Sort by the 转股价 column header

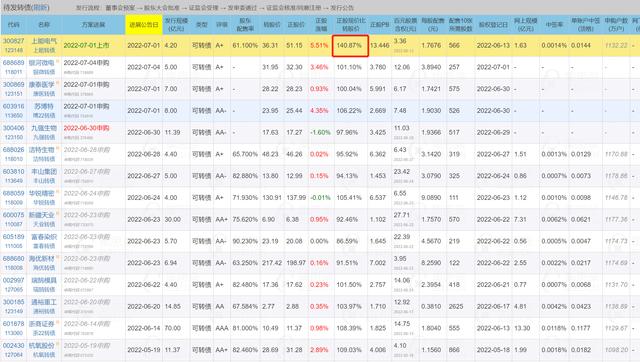tap(271, 24)
